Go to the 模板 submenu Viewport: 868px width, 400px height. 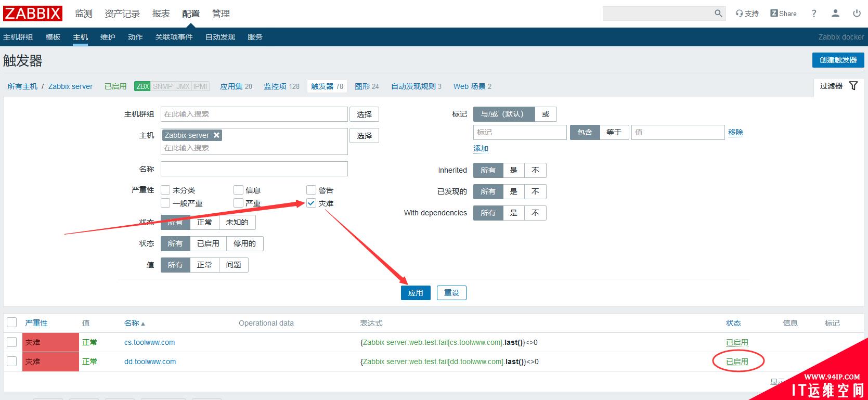53,37
